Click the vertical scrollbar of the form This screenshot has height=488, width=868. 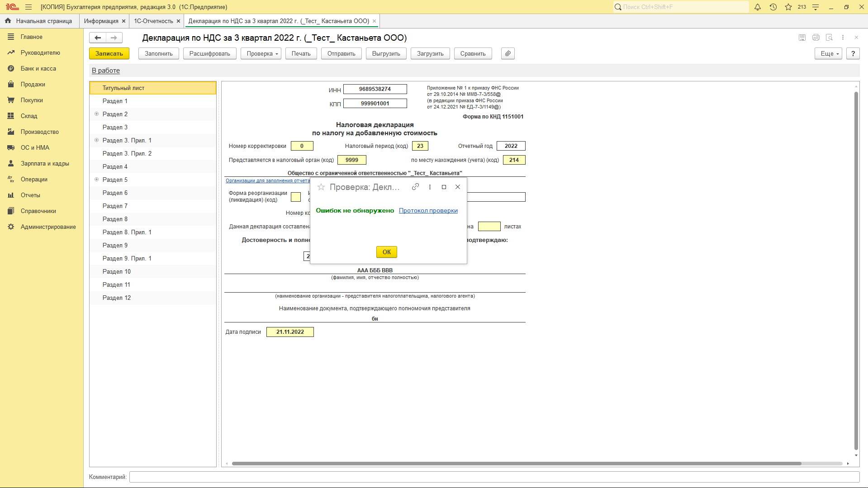(x=856, y=271)
